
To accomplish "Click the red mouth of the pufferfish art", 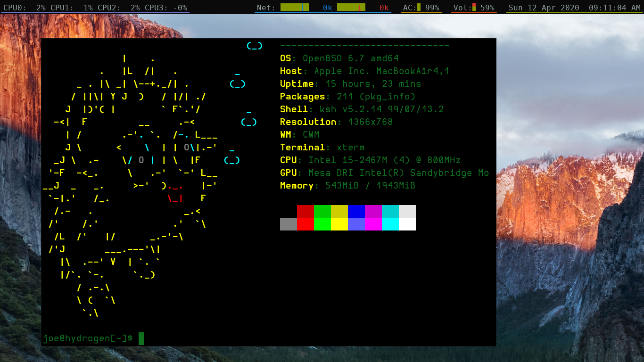I will tap(175, 192).
